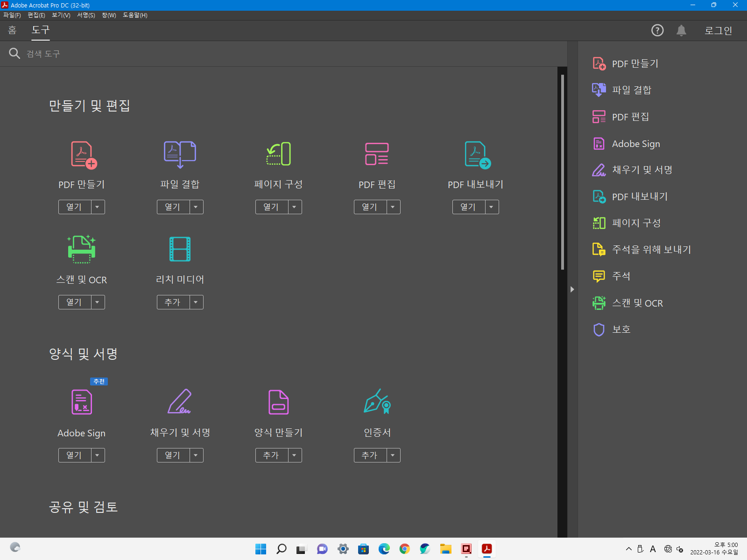Expand dropdown arrow next to 양식 만들기 추가
Image resolution: width=747 pixels, height=560 pixels.
(295, 455)
